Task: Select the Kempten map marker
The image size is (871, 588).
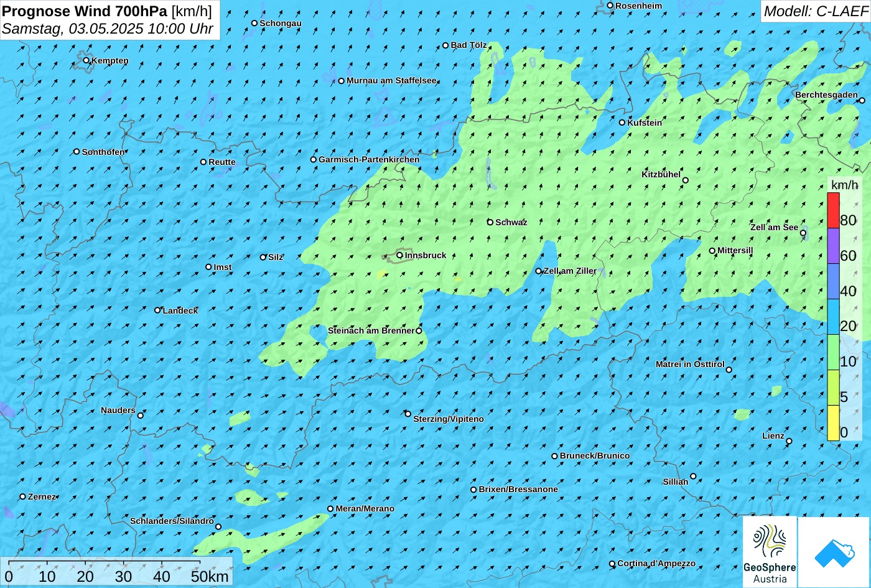Action: [x=86, y=60]
